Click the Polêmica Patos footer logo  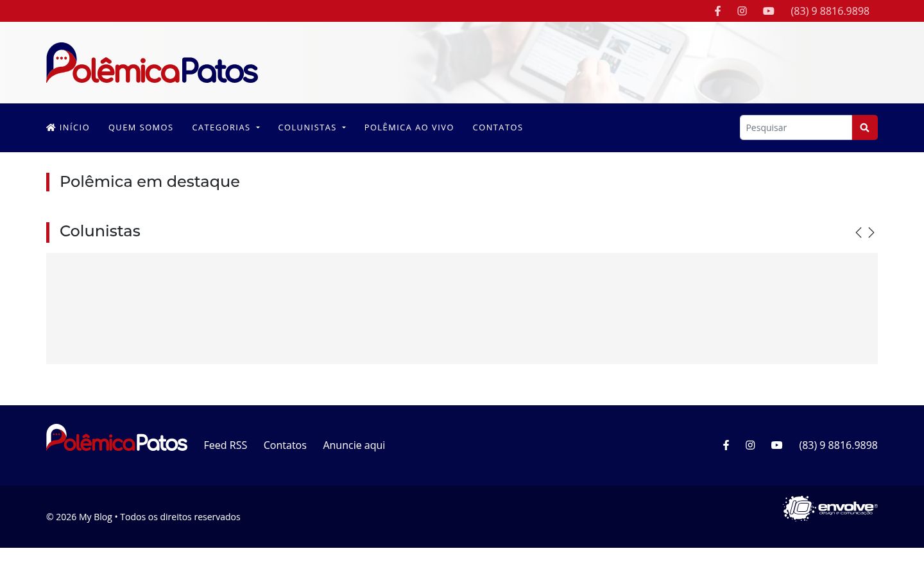click(x=117, y=437)
